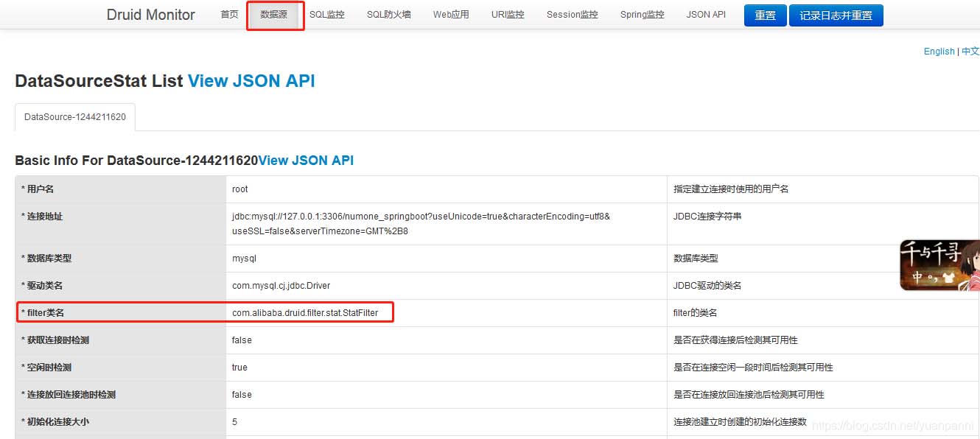Click the 重置 reset button
The height and width of the screenshot is (439, 980).
click(765, 15)
